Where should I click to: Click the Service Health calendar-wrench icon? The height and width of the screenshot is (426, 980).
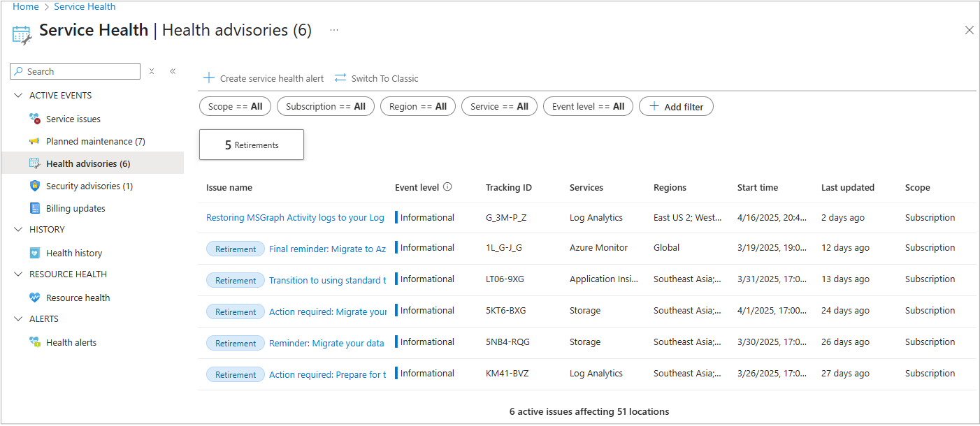tap(22, 34)
